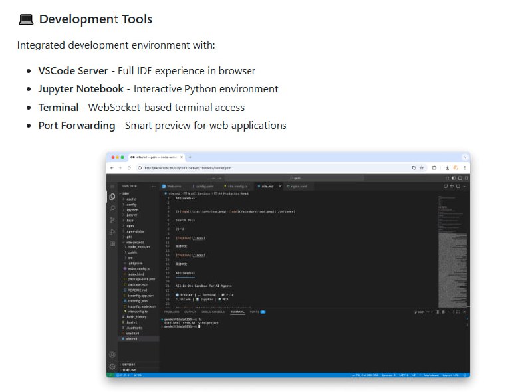
Task: Launch a new terminal with the plus icon
Action: tap(428, 312)
